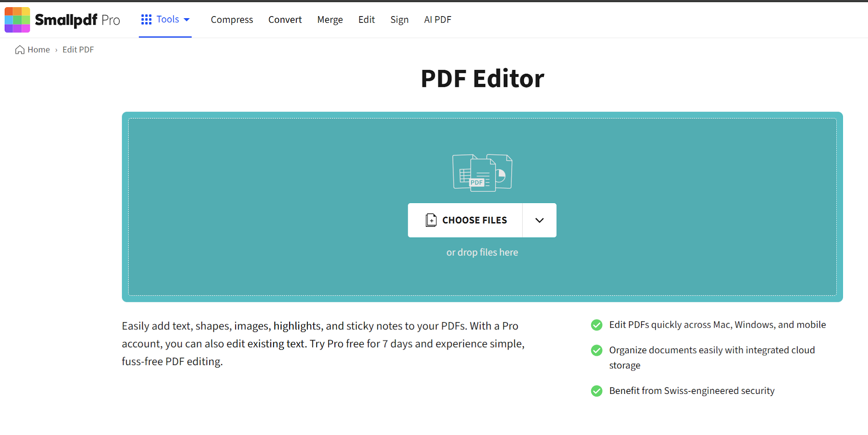Click 'Edit PDFs quickly across Mac, Windows, and mobile'
Image resolution: width=868 pixels, height=435 pixels.
(x=718, y=325)
